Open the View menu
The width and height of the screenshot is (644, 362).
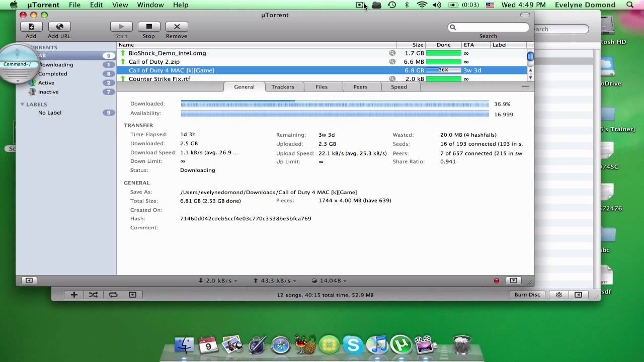120,5
